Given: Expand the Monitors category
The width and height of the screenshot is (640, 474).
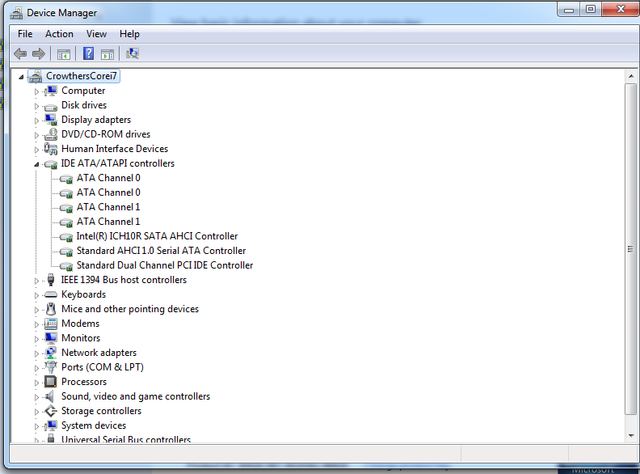Looking at the screenshot, I should point(36,339).
